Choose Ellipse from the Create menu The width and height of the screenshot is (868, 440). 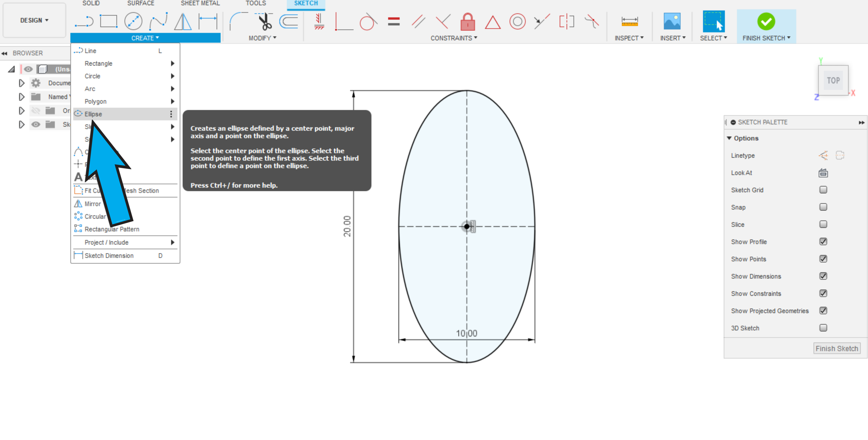pos(93,114)
